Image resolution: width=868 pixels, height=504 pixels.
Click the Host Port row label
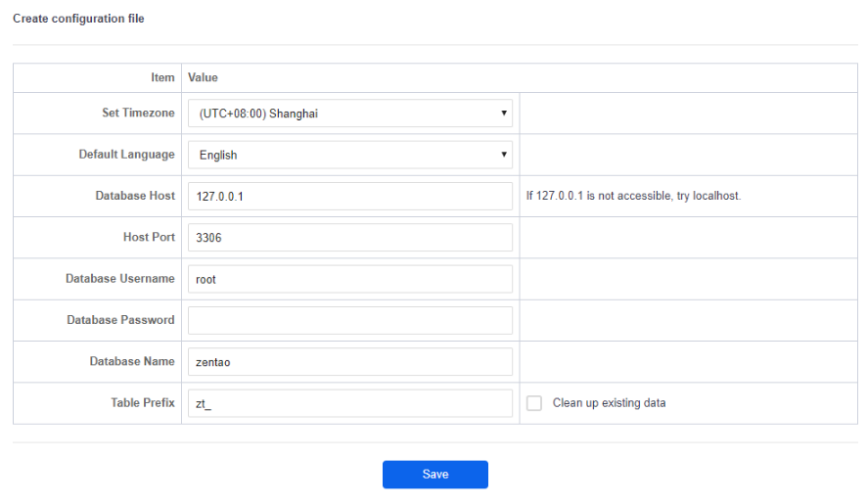149,237
